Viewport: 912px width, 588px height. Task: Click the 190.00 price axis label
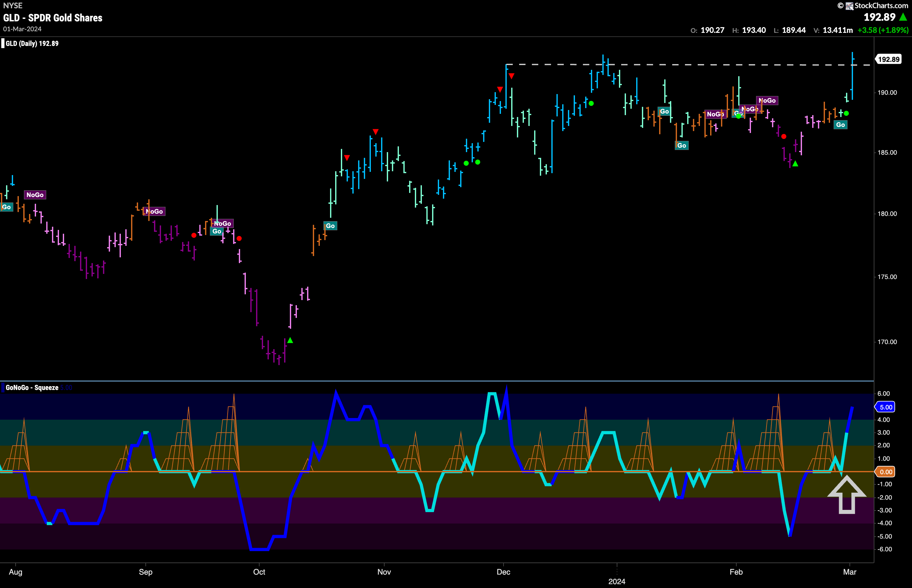click(x=887, y=93)
